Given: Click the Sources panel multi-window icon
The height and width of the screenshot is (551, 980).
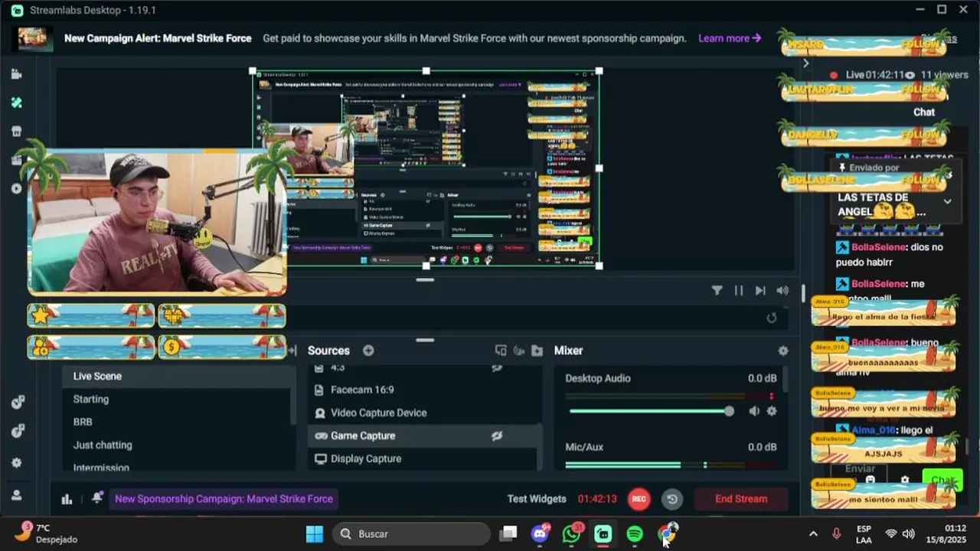Looking at the screenshot, I should click(501, 350).
